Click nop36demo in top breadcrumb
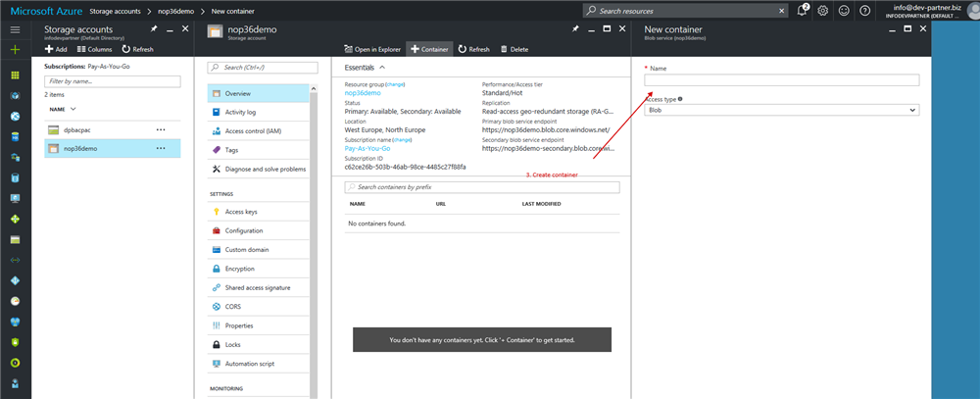The width and height of the screenshot is (980, 399). click(x=175, y=11)
